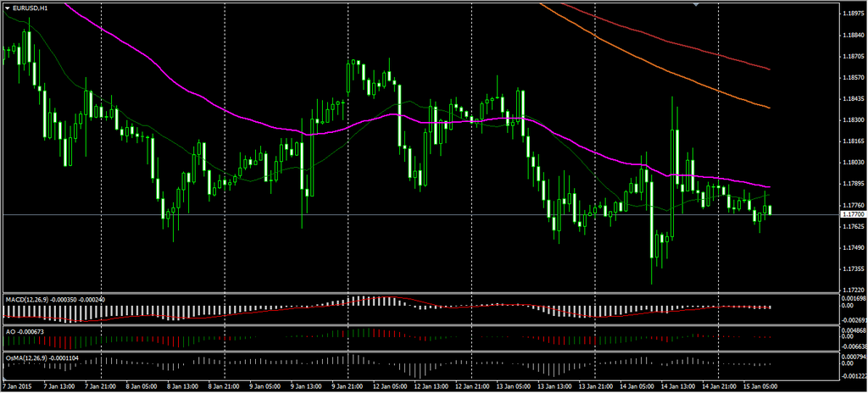The image size is (868, 393).
Task: Click the horizontal gray bid price line
Action: [x=424, y=215]
